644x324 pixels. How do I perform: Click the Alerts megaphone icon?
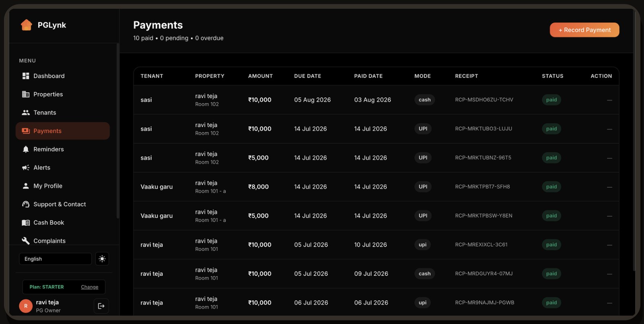point(26,167)
